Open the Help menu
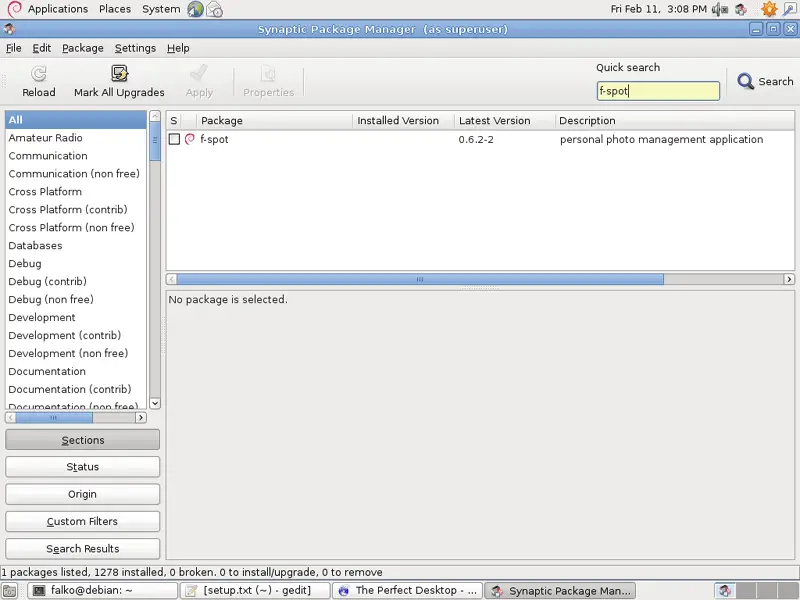The width and height of the screenshot is (800, 600). (178, 48)
